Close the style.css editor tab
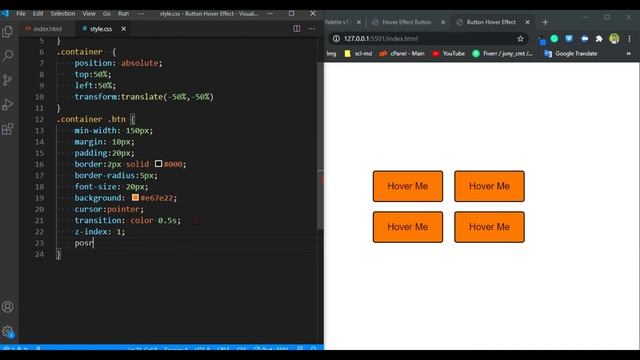 (123, 29)
